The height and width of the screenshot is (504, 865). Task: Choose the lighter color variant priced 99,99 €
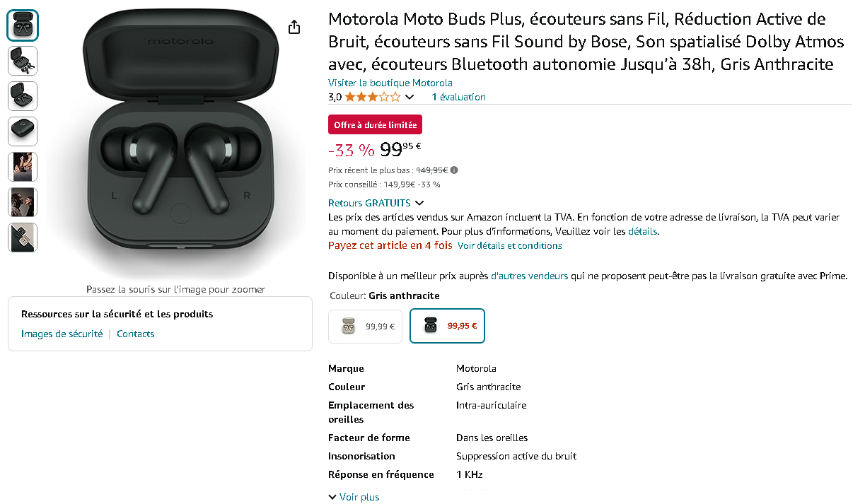[x=365, y=326]
